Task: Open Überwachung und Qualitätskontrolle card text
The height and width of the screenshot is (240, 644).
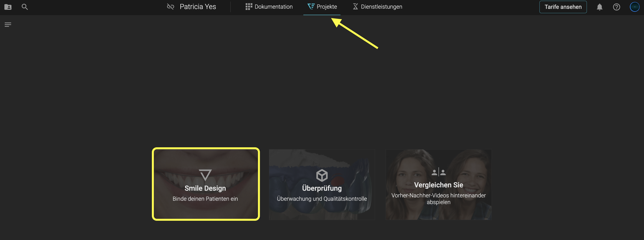Action: tap(322, 199)
